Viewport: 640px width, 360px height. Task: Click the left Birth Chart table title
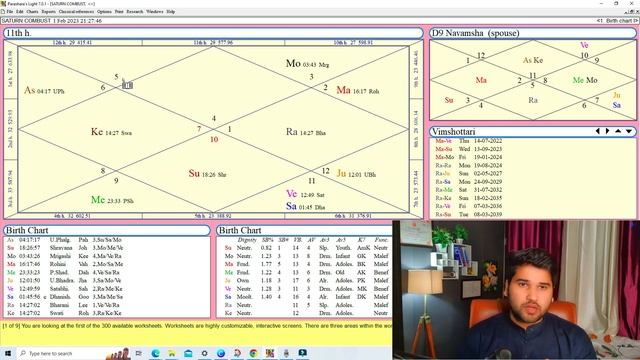click(107, 230)
